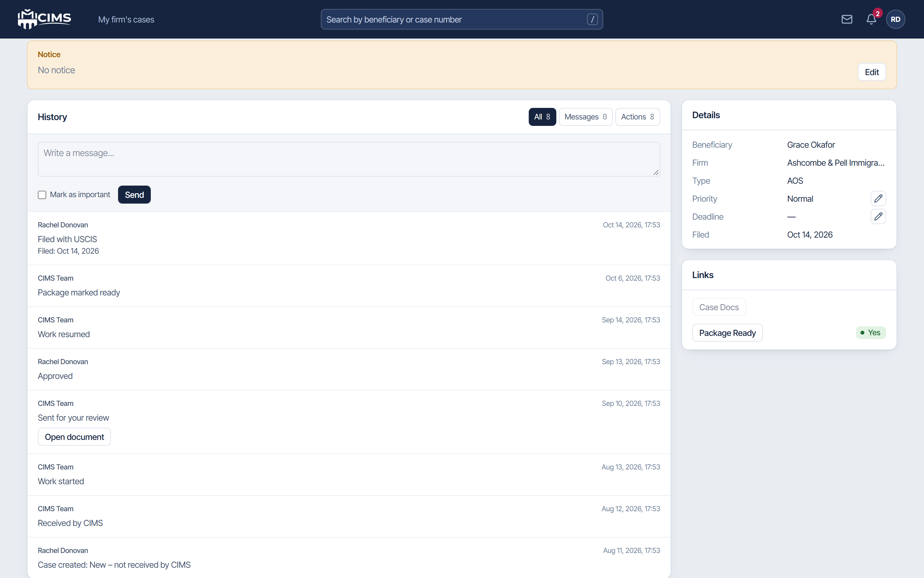This screenshot has width=924, height=578.
Task: Select 'Case created: New – not received by CIMS'
Action: (114, 565)
